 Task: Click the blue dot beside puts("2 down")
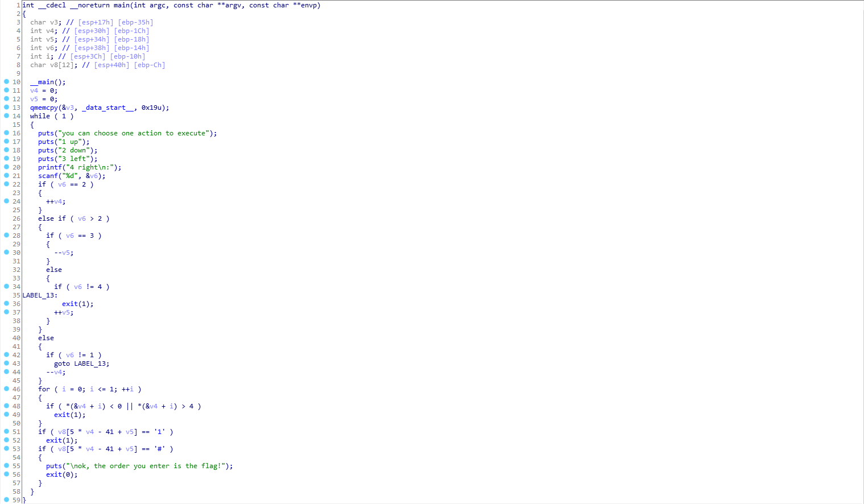[6, 150]
